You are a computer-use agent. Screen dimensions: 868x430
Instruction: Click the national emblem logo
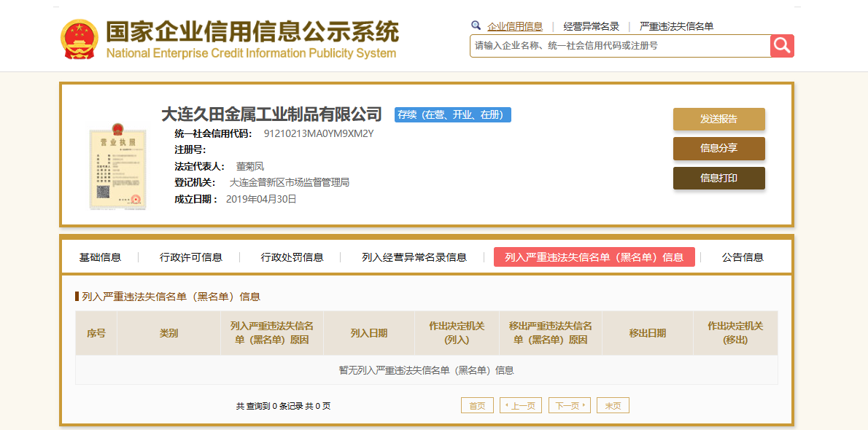point(79,39)
